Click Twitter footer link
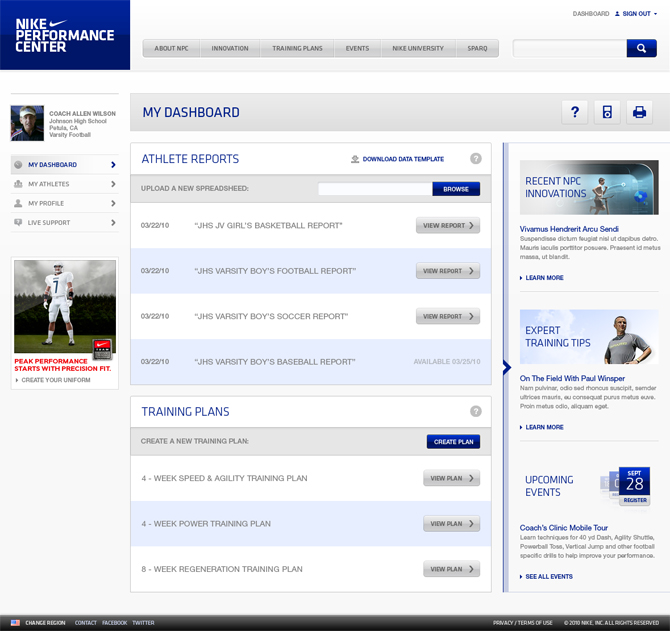The height and width of the screenshot is (631, 670). [143, 622]
